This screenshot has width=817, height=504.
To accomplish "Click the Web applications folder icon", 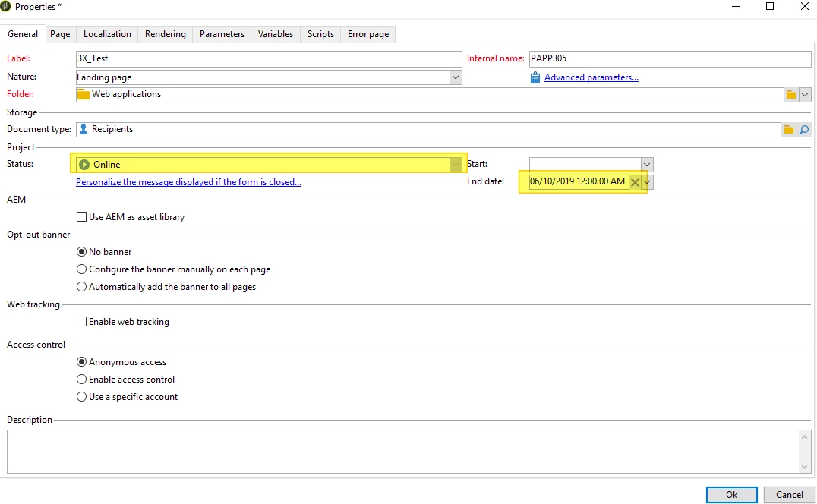I will tap(84, 94).
